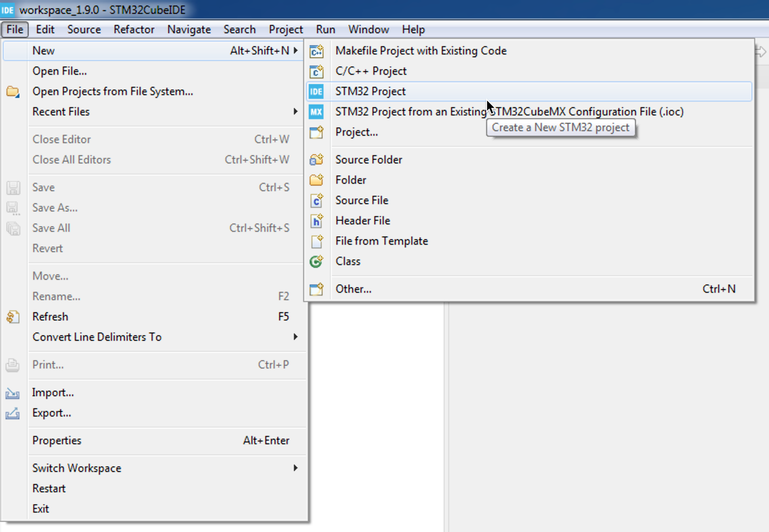The width and height of the screenshot is (769, 532).
Task: Click the Source File icon
Action: tap(316, 200)
